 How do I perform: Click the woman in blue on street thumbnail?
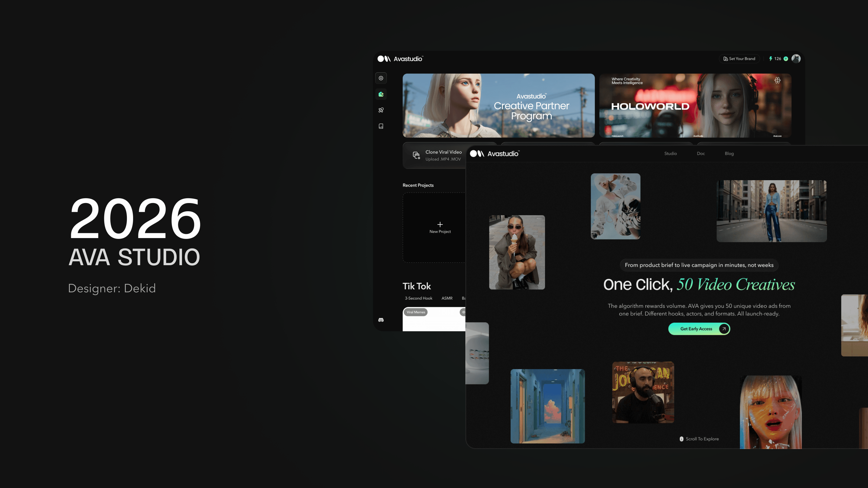tap(772, 211)
